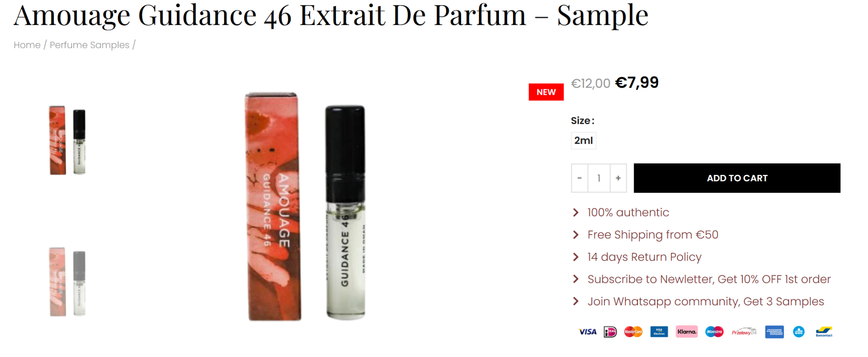The height and width of the screenshot is (357, 868).
Task: Click the quantity input field
Action: (x=599, y=178)
